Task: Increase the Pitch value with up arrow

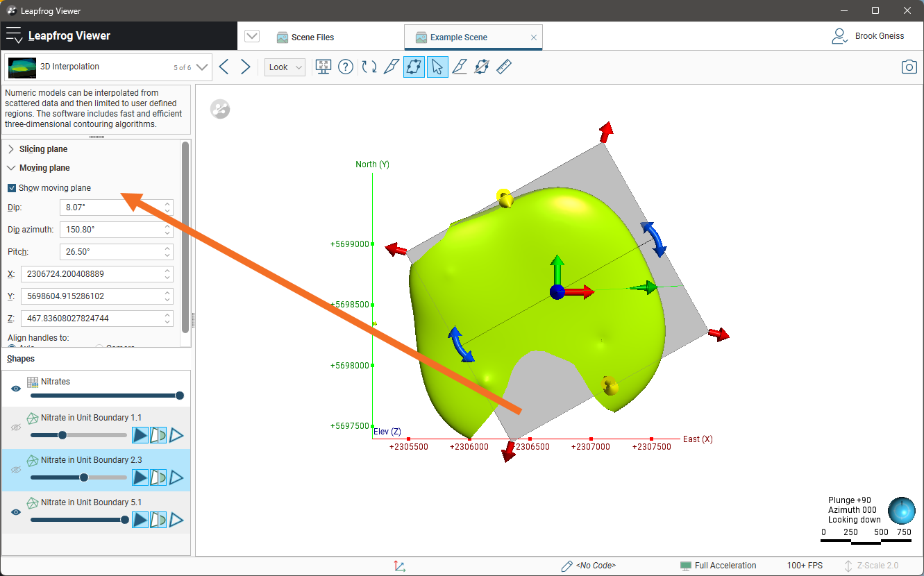Action: tap(167, 248)
